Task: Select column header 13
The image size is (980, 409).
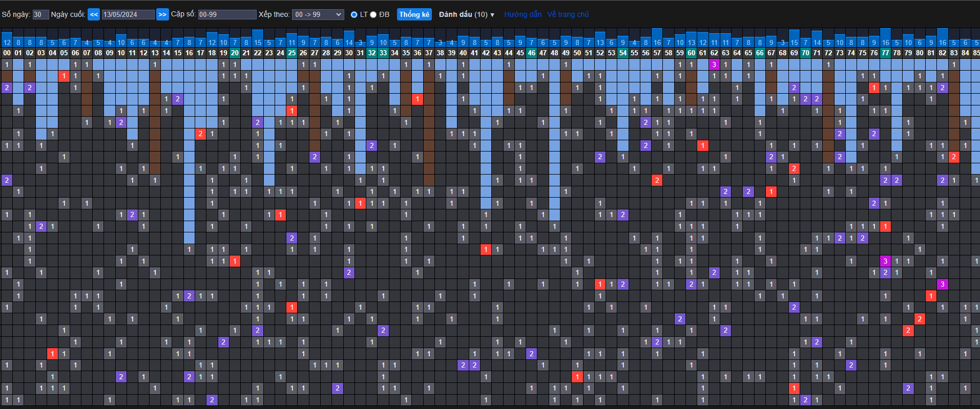Action: click(x=155, y=53)
